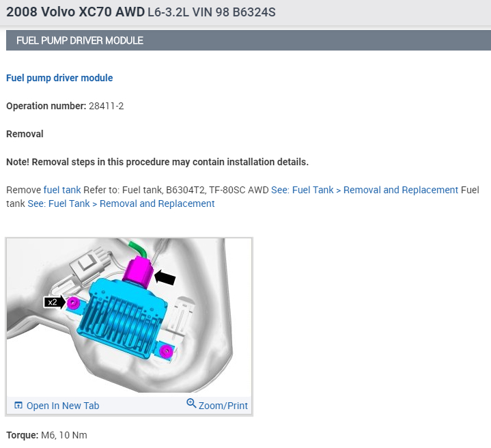Image resolution: width=491 pixels, height=448 pixels.
Task: Open the blue 'Fuel pump driver module' heading link
Action: tap(59, 78)
